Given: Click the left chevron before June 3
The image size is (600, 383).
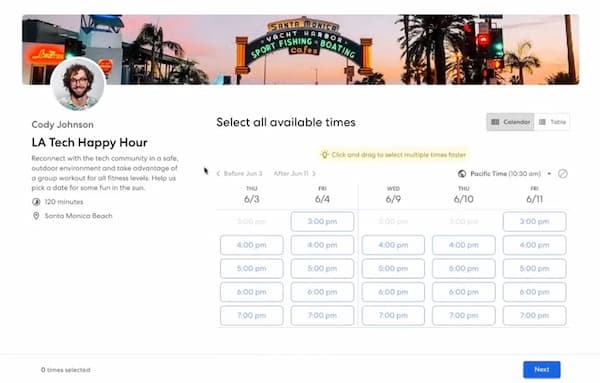Looking at the screenshot, I should [x=218, y=174].
